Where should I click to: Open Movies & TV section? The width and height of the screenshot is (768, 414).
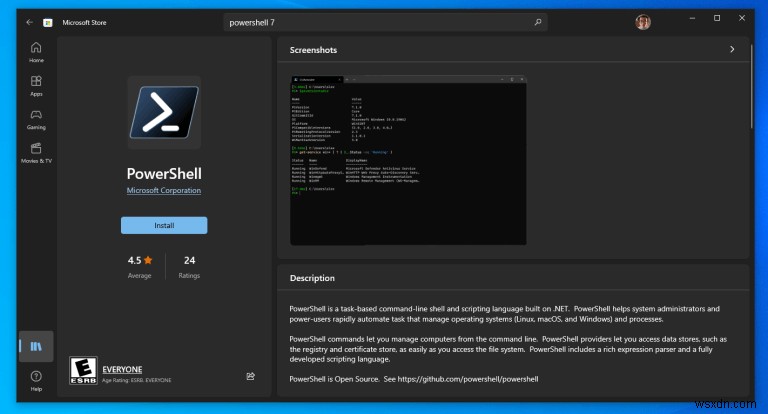coord(36,153)
